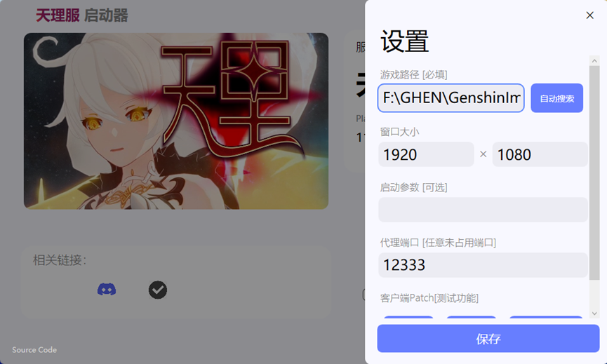The image size is (607, 364).
Task: Close the 设置 panel with the X
Action: pyautogui.click(x=589, y=15)
